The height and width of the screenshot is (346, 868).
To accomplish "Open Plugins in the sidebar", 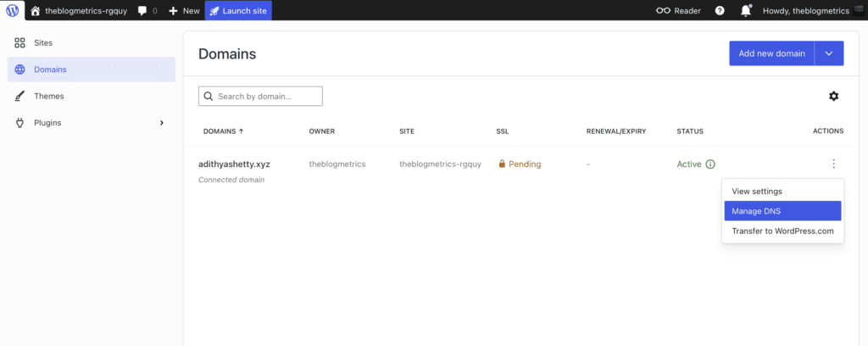I will [x=92, y=122].
